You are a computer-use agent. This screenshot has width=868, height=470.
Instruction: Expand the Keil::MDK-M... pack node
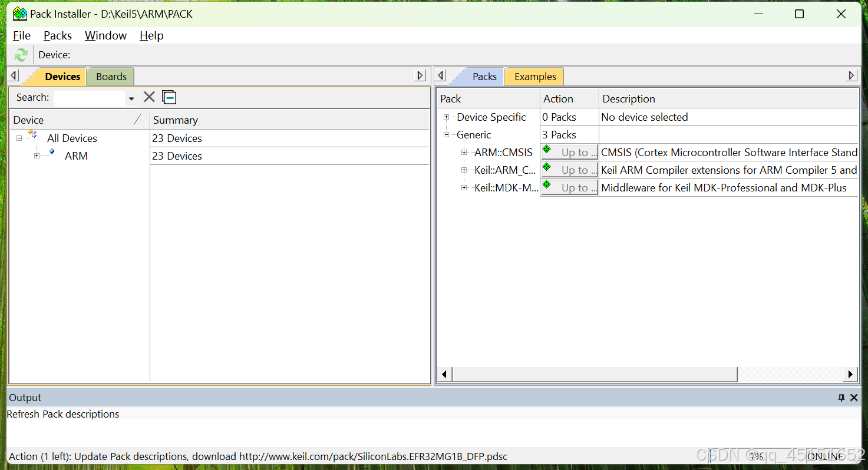tap(464, 188)
